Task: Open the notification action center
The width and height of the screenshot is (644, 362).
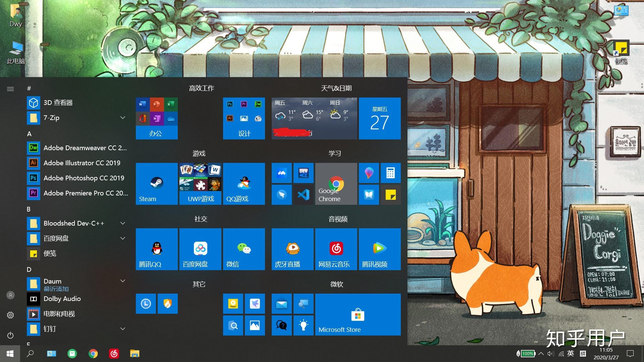Action: tap(630, 354)
